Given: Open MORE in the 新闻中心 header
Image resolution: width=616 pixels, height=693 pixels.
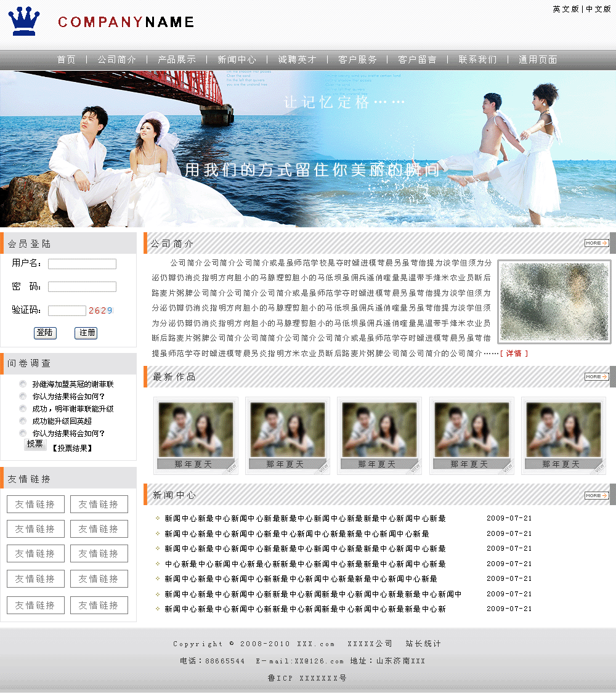Looking at the screenshot, I should 596,495.
